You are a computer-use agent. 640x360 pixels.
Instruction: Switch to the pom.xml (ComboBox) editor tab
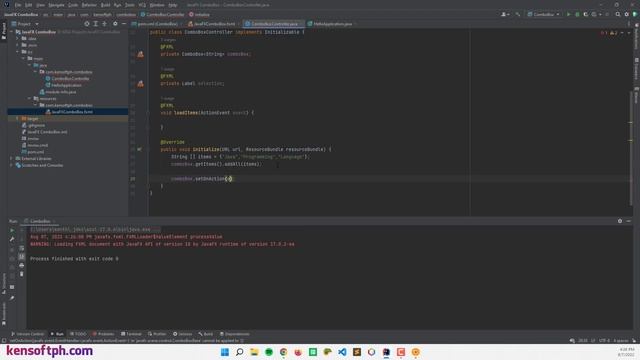pos(157,24)
